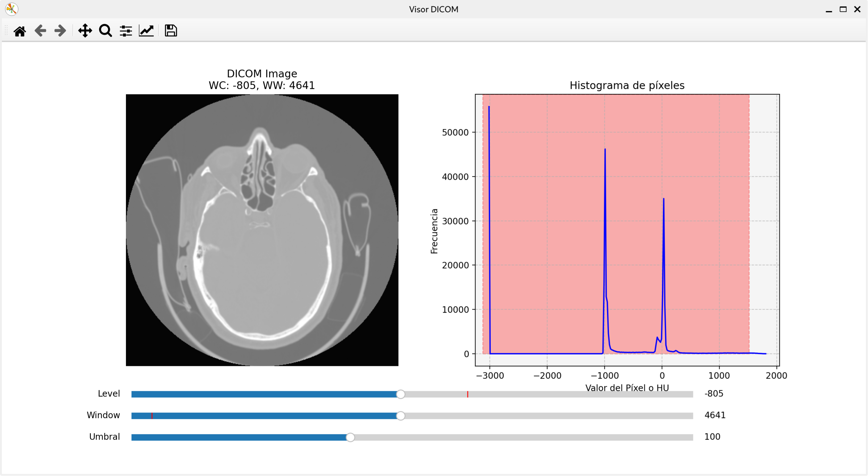Select the Zoom to rectangle magnifier

106,31
